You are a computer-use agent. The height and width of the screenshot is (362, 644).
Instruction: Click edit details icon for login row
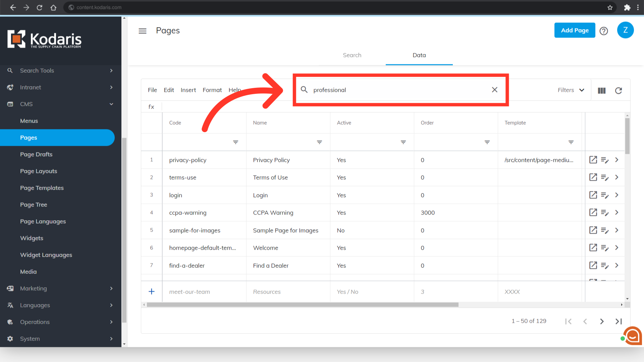[605, 195]
